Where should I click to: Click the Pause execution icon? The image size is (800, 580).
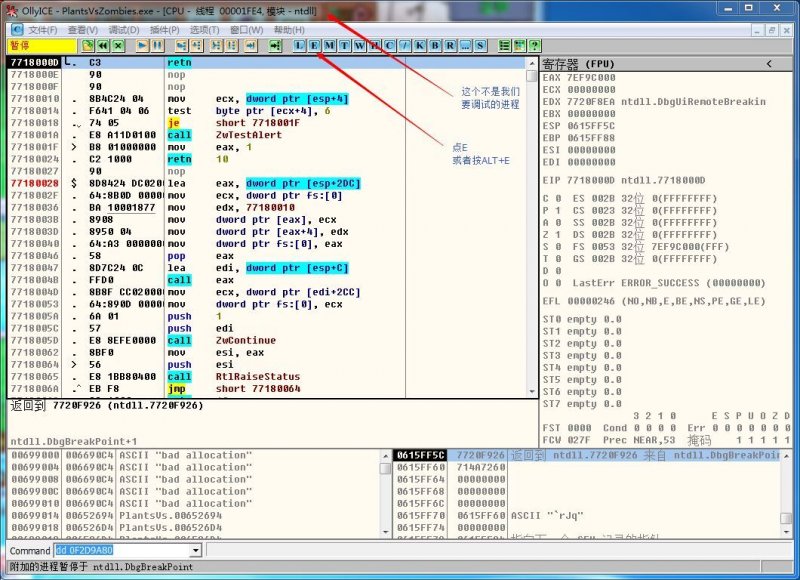click(157, 45)
